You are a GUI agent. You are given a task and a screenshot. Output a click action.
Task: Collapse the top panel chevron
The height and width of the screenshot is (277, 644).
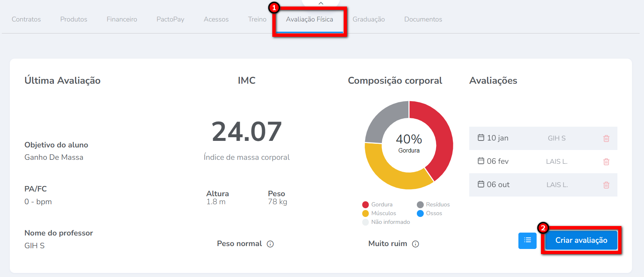tap(321, 3)
